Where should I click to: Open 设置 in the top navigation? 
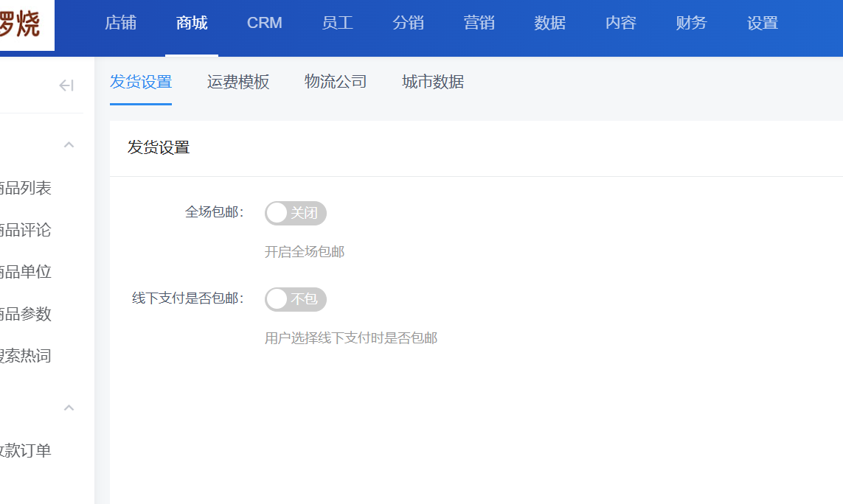point(763,23)
